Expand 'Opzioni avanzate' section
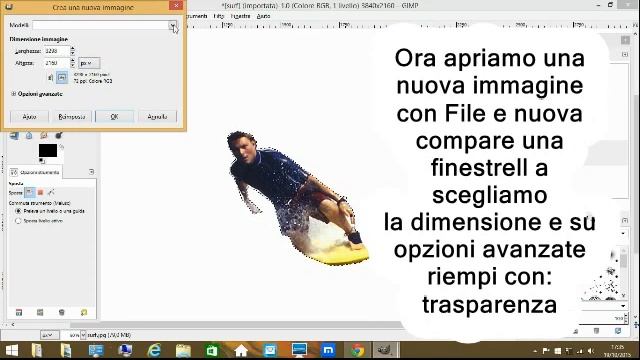 (x=37, y=94)
